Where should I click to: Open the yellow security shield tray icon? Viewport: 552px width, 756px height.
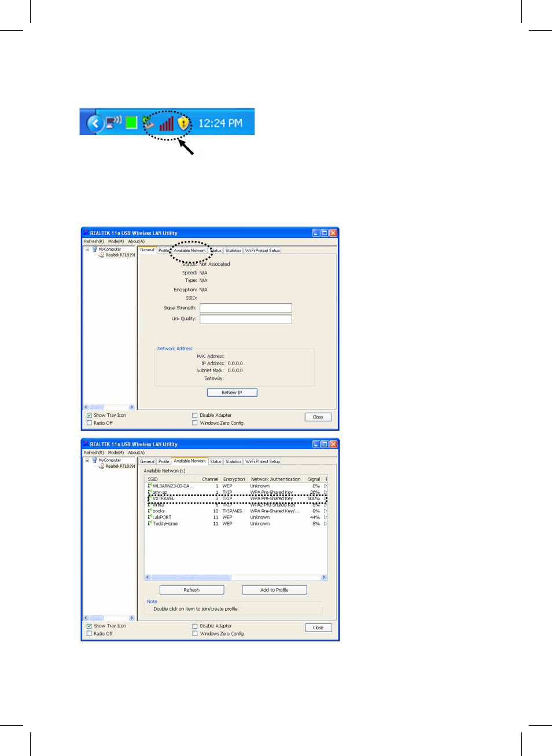[183, 123]
